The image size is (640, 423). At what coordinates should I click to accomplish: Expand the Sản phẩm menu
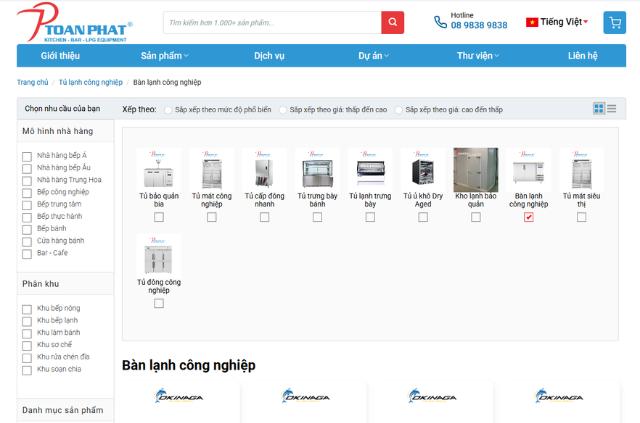click(x=164, y=56)
